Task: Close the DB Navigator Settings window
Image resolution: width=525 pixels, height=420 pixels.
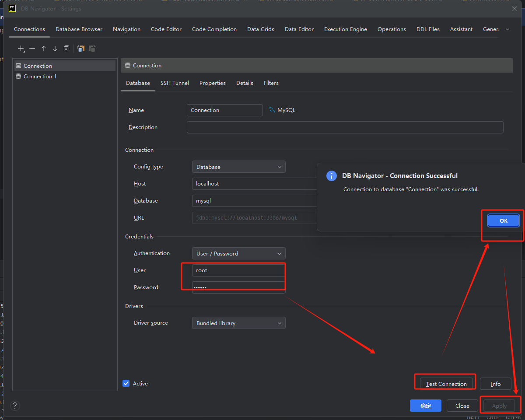Action: coord(514,9)
